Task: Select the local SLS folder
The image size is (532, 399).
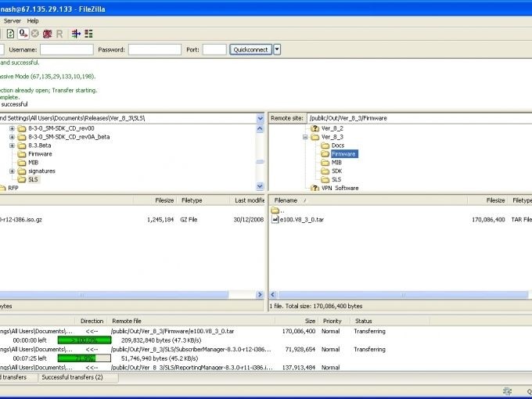Action: (x=33, y=179)
